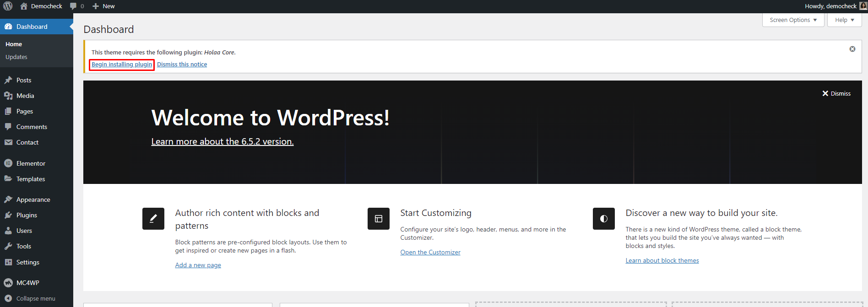
Task: Collapse the admin sidebar menu
Action: point(35,298)
